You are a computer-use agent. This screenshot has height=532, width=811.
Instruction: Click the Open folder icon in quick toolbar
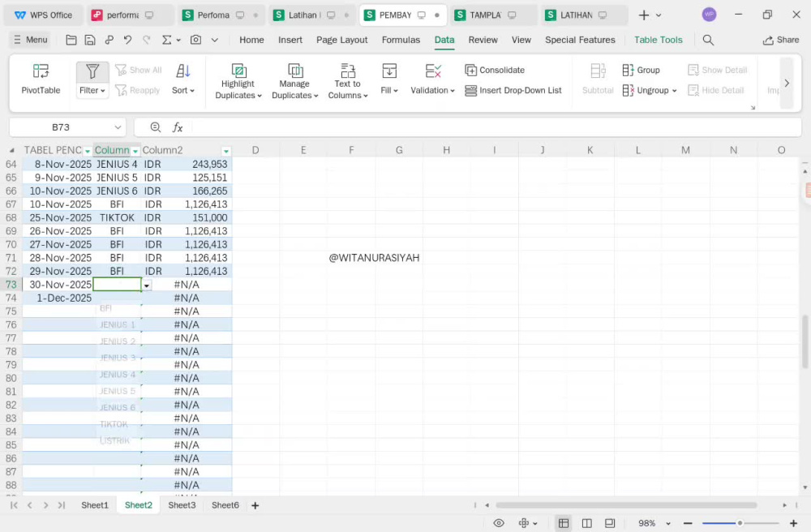click(71, 40)
